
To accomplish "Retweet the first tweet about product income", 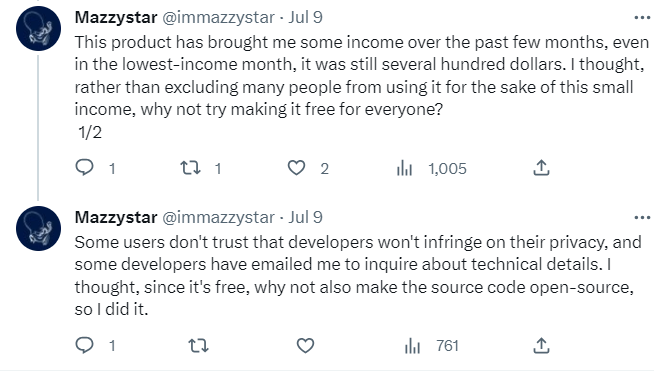I will 190,168.
